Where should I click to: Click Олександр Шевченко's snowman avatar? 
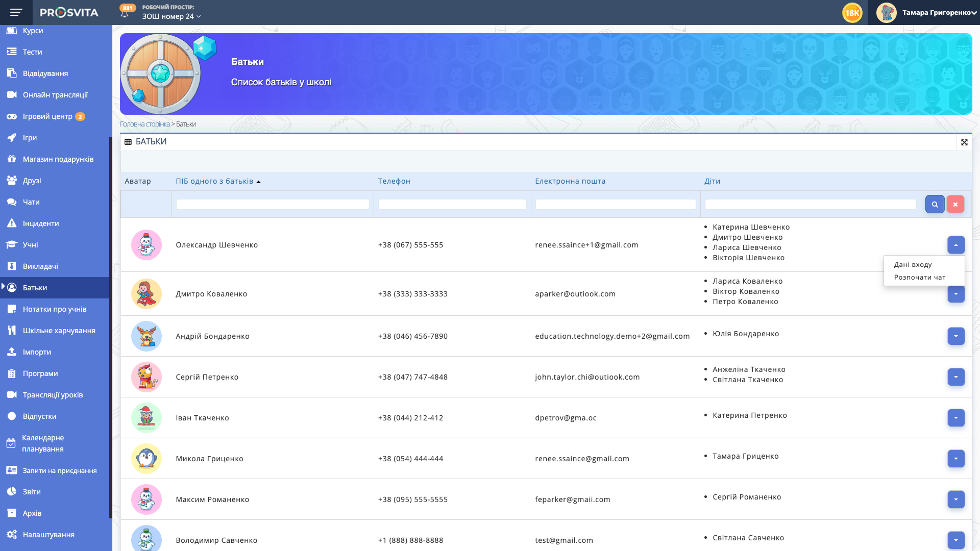coord(146,245)
